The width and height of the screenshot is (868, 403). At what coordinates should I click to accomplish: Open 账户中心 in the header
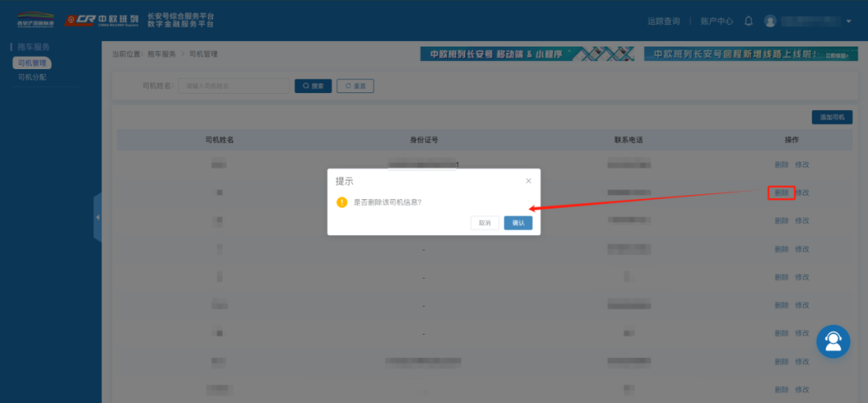click(717, 21)
